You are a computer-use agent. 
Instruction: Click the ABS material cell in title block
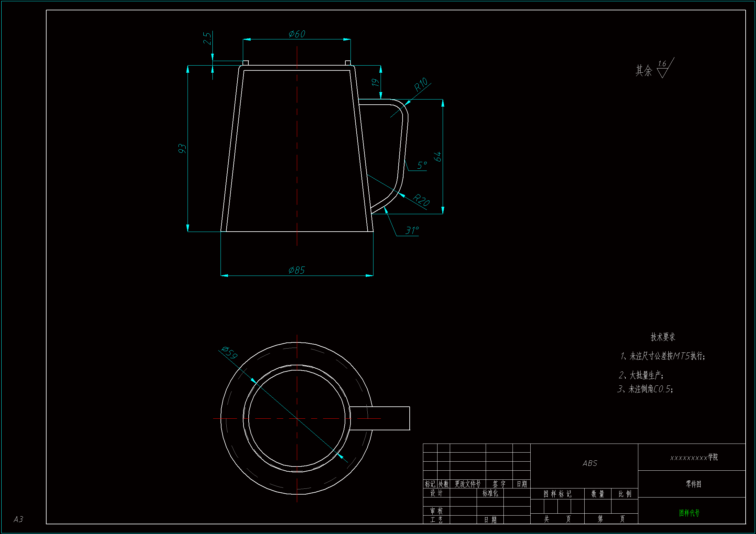click(x=590, y=463)
